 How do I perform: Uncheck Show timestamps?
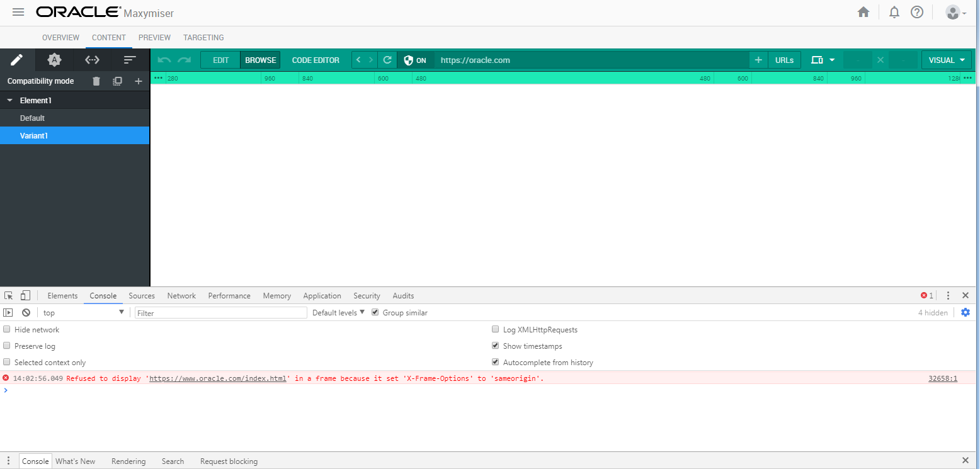pos(496,346)
